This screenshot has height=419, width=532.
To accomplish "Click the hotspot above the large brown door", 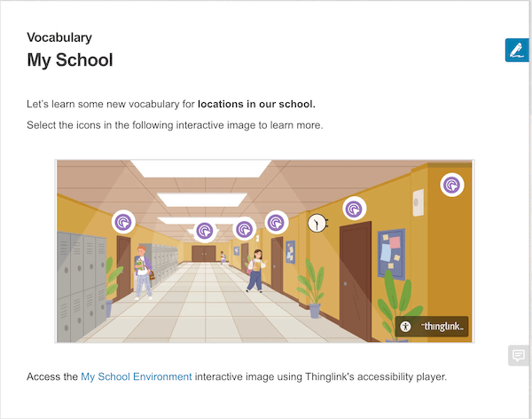I will click(354, 208).
